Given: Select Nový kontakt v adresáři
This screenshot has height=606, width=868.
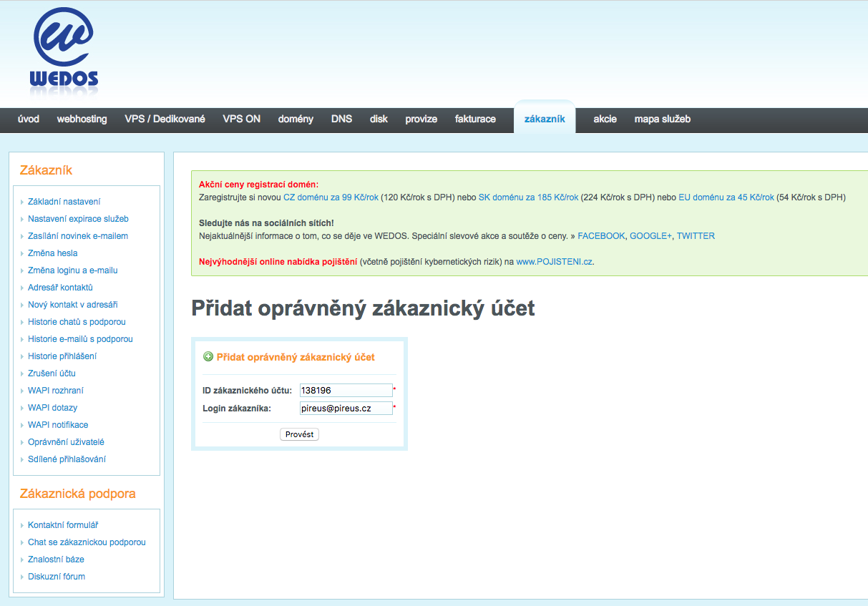Looking at the screenshot, I should pyautogui.click(x=73, y=305).
